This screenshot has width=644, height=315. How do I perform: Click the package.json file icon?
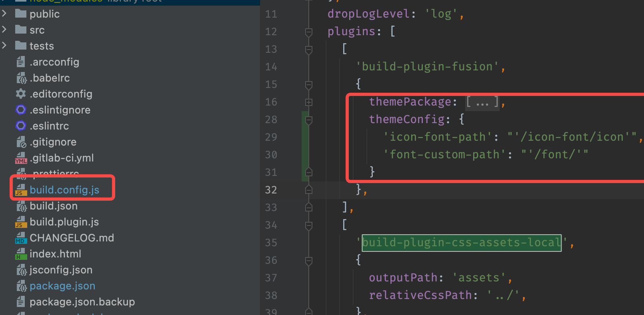pyautogui.click(x=21, y=285)
